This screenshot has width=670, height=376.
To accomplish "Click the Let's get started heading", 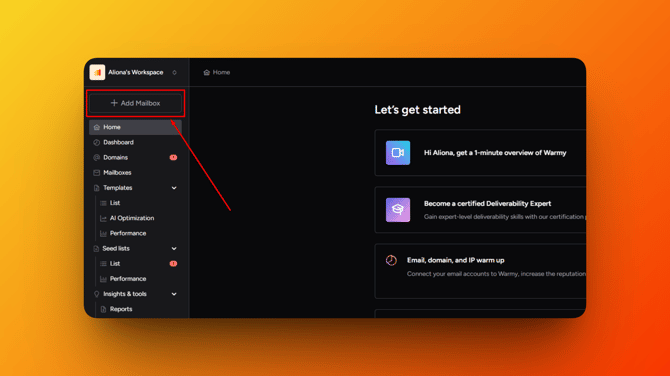I will [x=417, y=110].
